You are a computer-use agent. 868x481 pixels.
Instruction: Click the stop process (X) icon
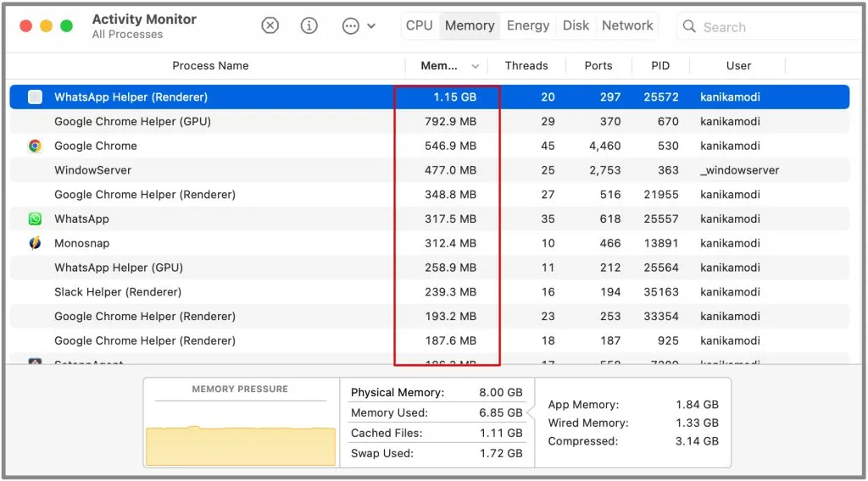pyautogui.click(x=270, y=25)
